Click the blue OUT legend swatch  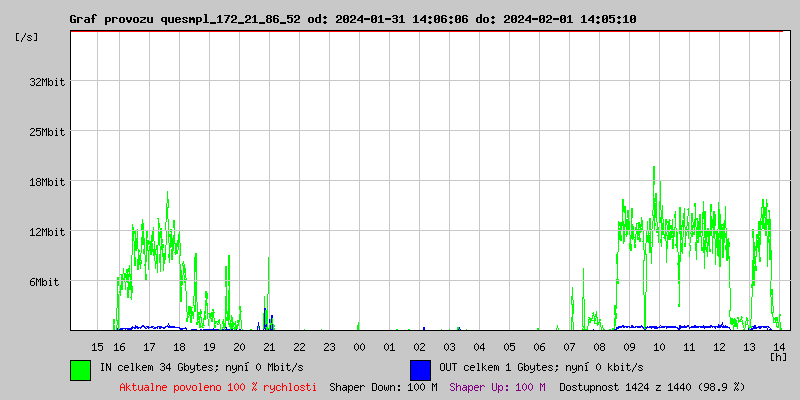coord(420,369)
